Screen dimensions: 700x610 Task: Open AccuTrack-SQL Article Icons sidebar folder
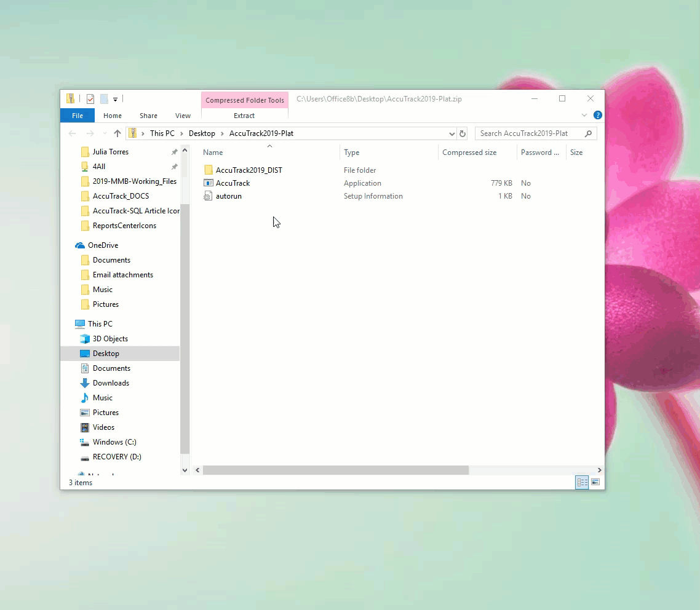pos(136,211)
